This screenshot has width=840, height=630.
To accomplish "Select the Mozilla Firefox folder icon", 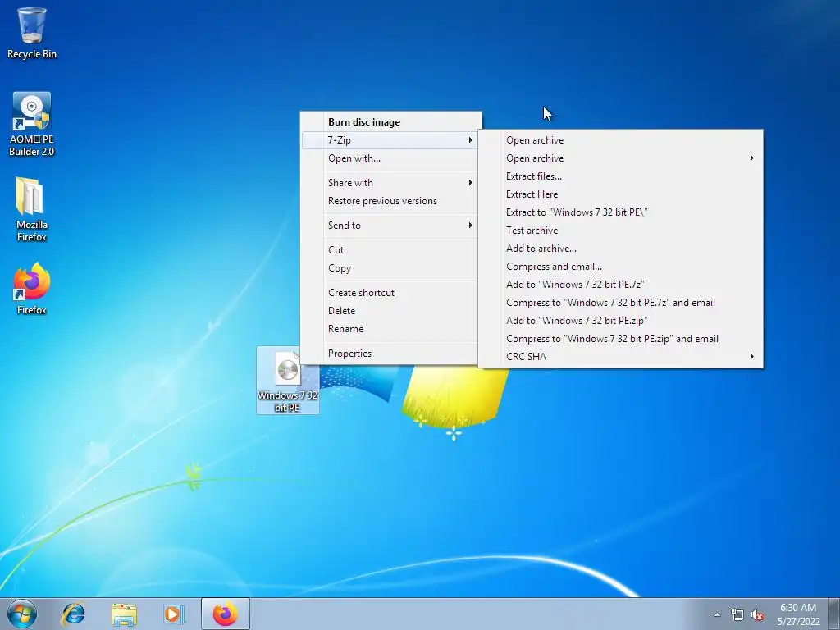I will (x=32, y=209).
